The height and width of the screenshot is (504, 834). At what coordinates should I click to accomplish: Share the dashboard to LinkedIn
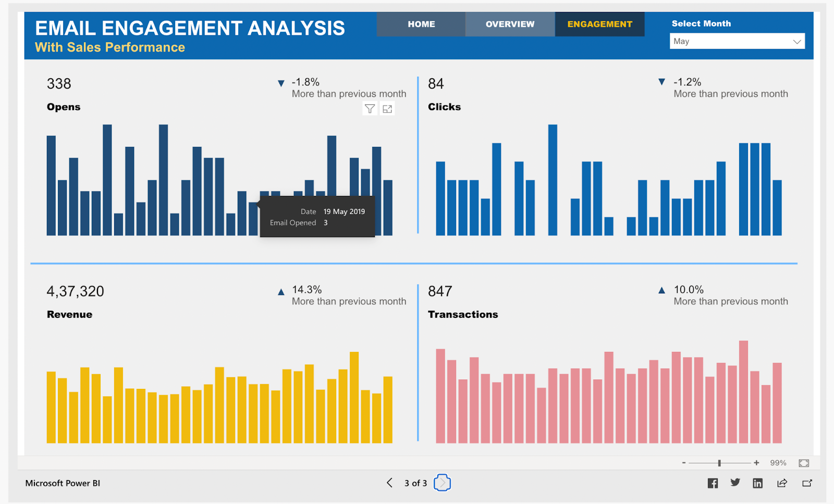pos(757,483)
